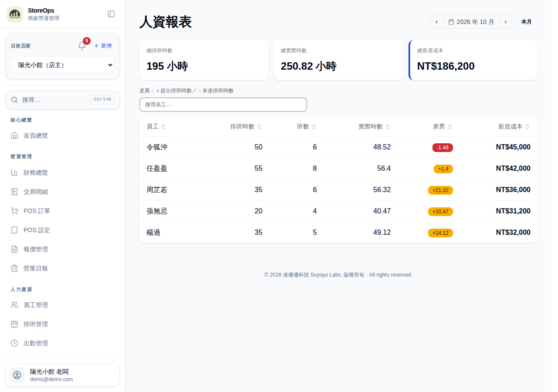Click the 搜尋員工 input field
This screenshot has width=558, height=392.
click(223, 105)
